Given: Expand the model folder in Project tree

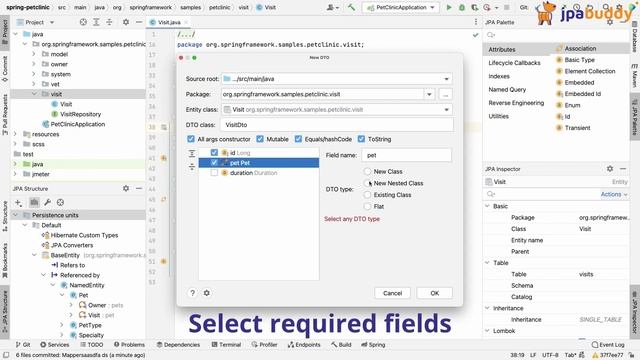Looking at the screenshot, I should point(34,54).
